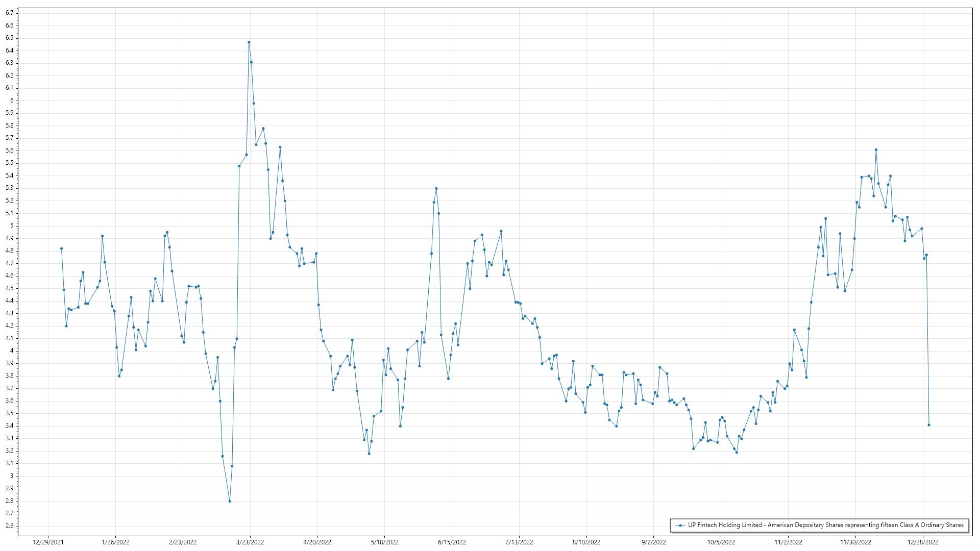Click the December peak point near 5.61
The width and height of the screenshot is (980, 551).
point(876,150)
